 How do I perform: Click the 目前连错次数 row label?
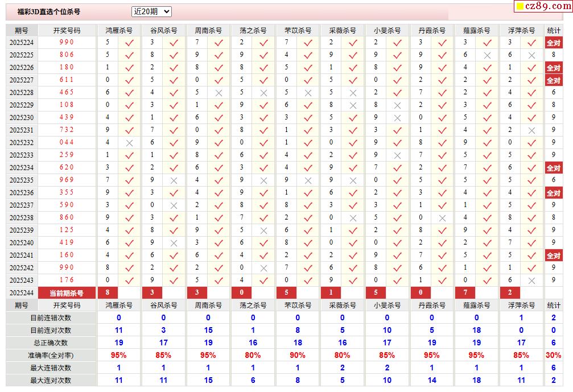tap(51, 318)
